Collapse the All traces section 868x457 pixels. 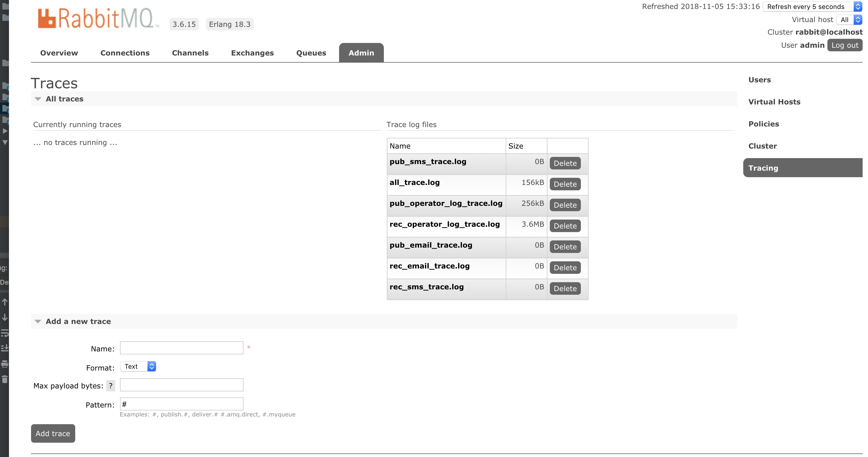38,99
